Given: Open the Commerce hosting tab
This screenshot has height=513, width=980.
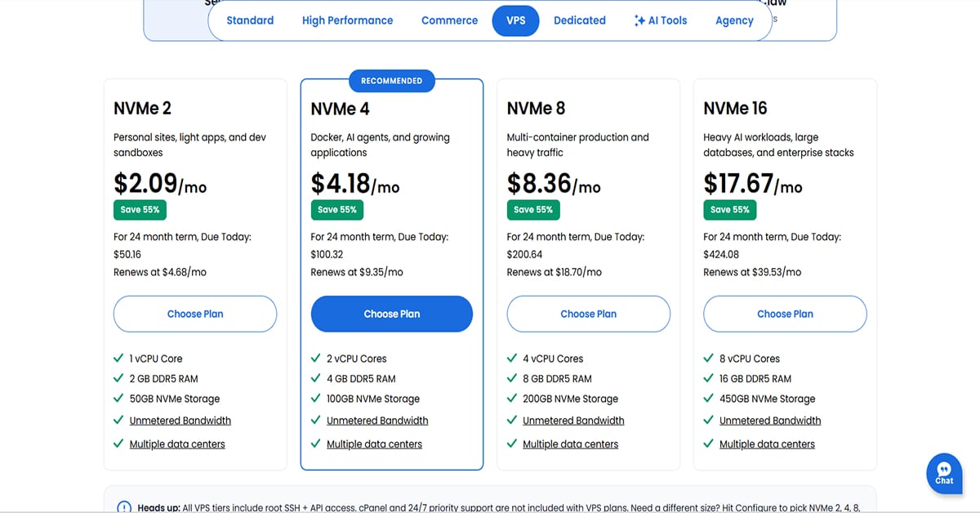Looking at the screenshot, I should tap(449, 20).
